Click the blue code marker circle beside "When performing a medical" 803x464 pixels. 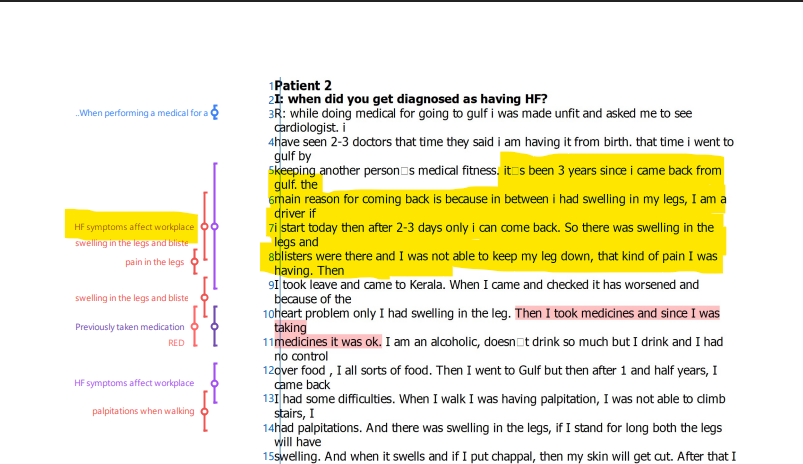click(x=215, y=113)
